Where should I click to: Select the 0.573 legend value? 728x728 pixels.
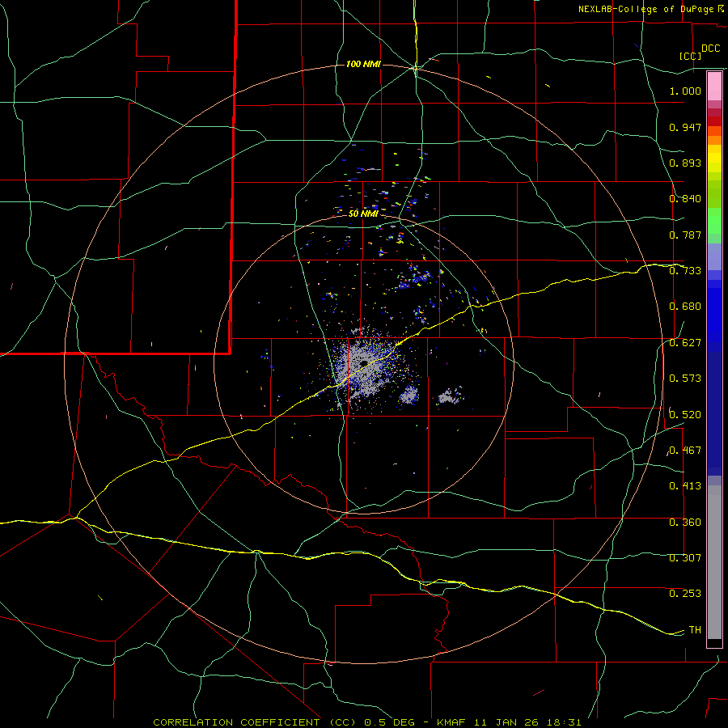point(685,379)
